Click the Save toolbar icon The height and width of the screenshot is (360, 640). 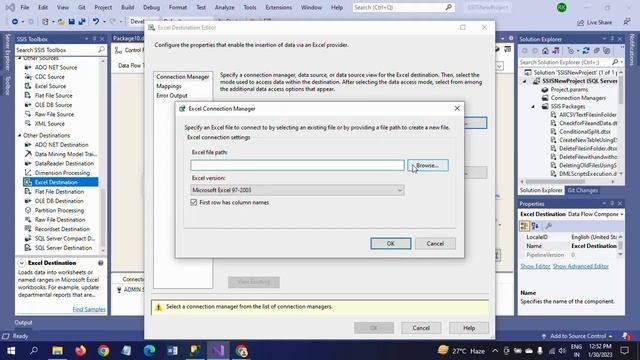point(71,22)
